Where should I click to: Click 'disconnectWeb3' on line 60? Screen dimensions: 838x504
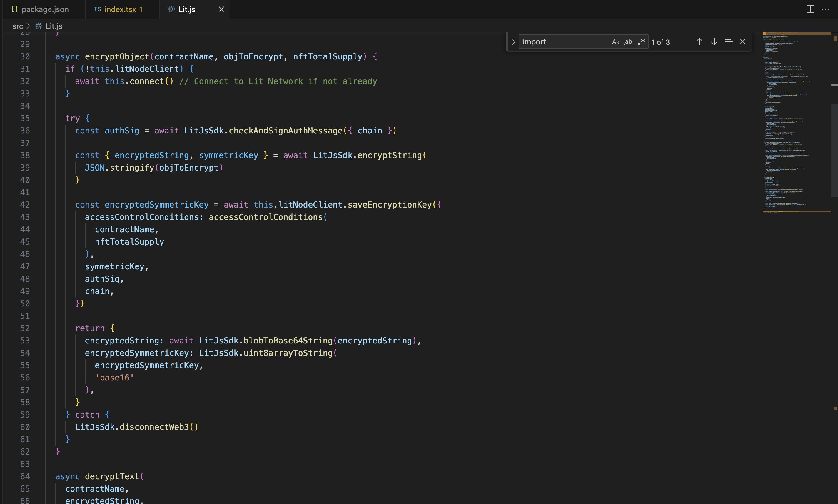(x=154, y=427)
